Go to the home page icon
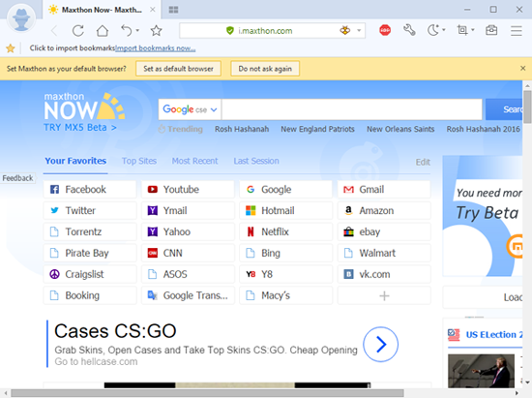The height and width of the screenshot is (398, 532). (103, 31)
